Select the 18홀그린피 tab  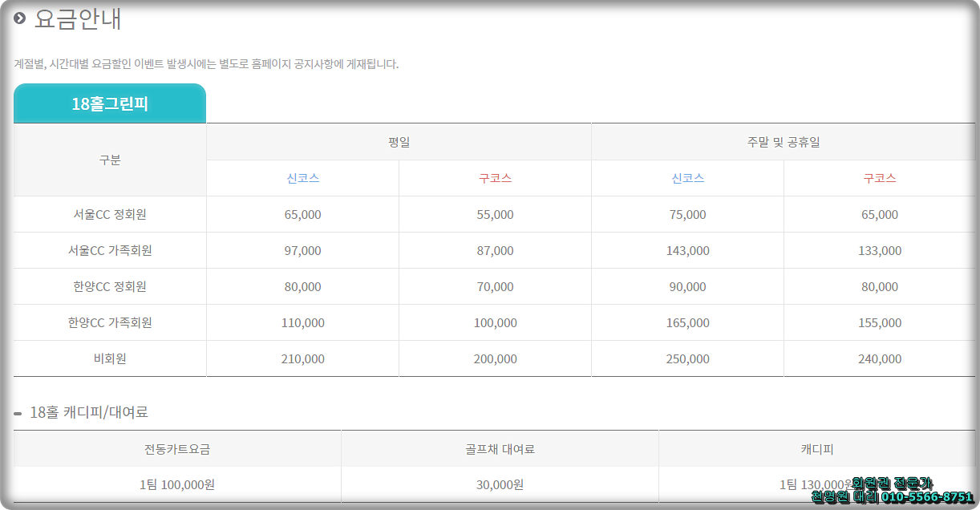(110, 103)
